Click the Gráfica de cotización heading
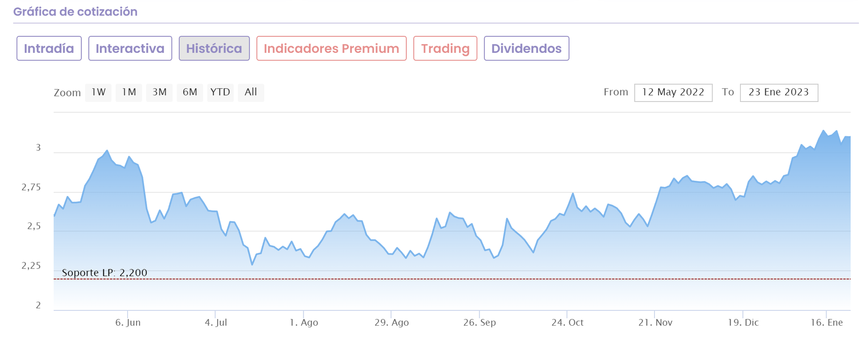 pos(75,12)
